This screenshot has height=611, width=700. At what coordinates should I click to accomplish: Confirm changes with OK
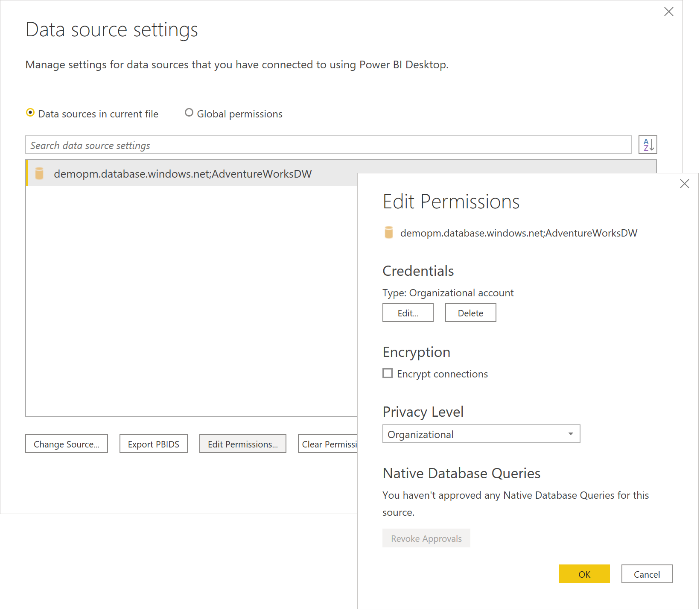click(584, 574)
